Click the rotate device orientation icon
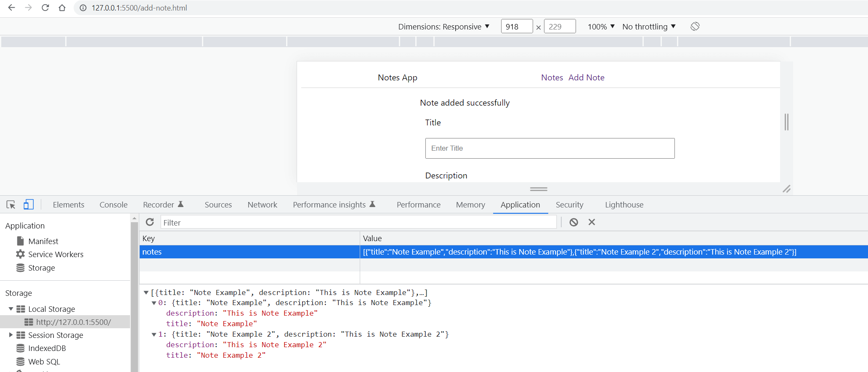The width and height of the screenshot is (868, 372). (x=695, y=27)
